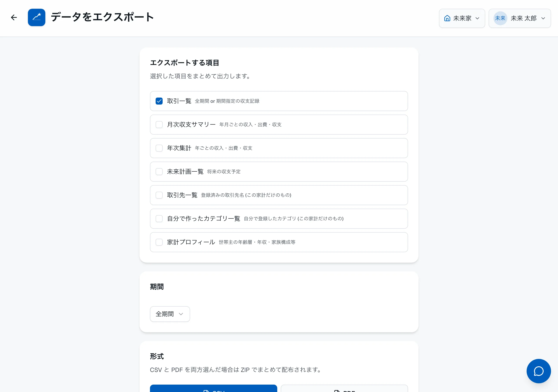The width and height of the screenshot is (558, 392).
Task: Click the エクスポートする項目 heading
Action: click(x=184, y=63)
